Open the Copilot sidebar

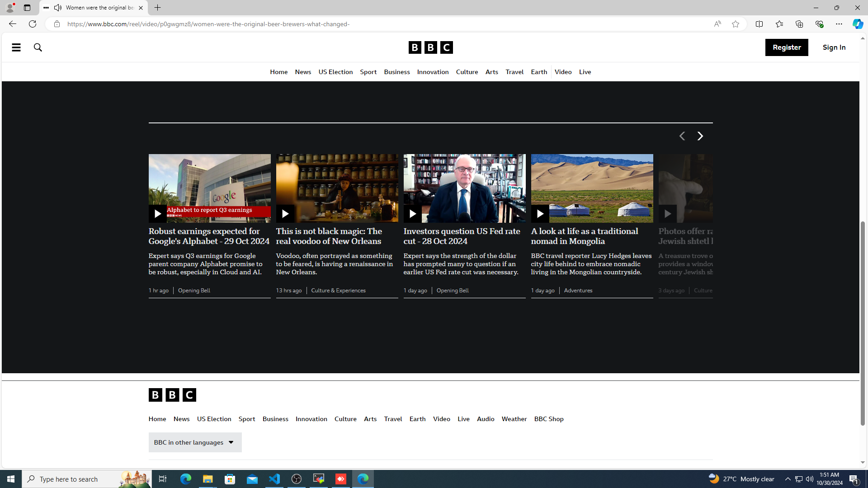click(x=858, y=24)
